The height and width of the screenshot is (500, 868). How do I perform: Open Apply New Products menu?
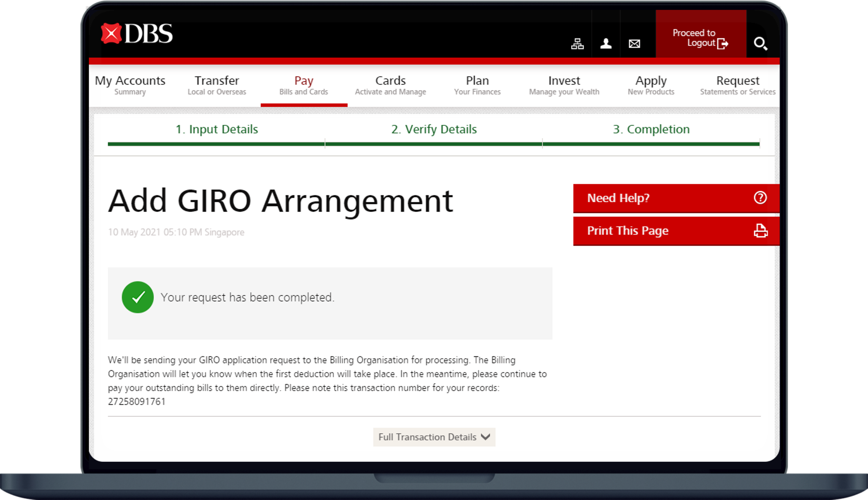(651, 85)
